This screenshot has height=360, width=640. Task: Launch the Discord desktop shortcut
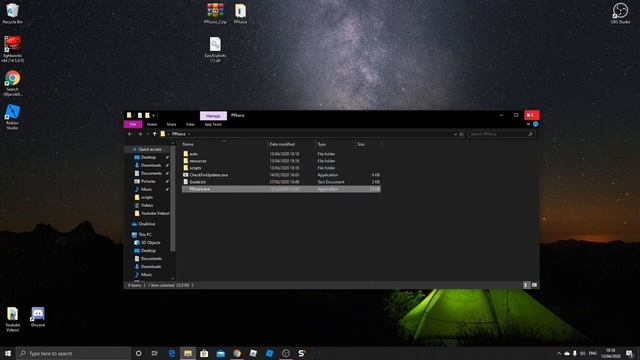[38, 317]
